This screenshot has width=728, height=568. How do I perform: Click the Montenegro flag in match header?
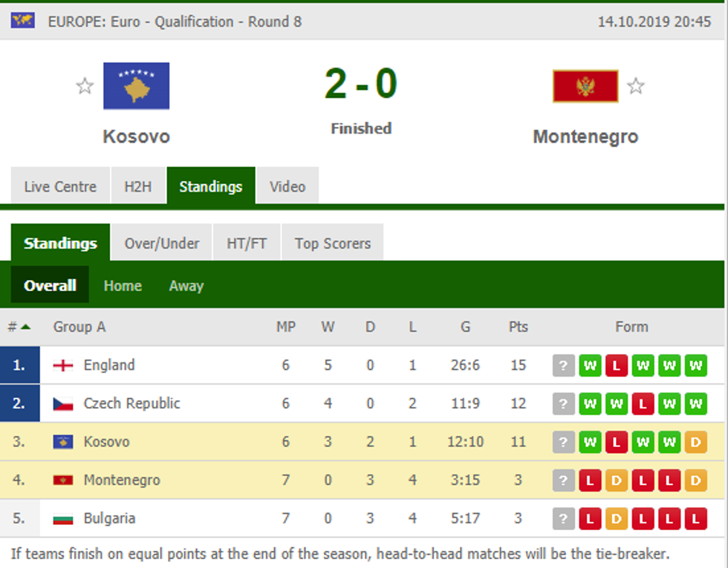point(585,86)
